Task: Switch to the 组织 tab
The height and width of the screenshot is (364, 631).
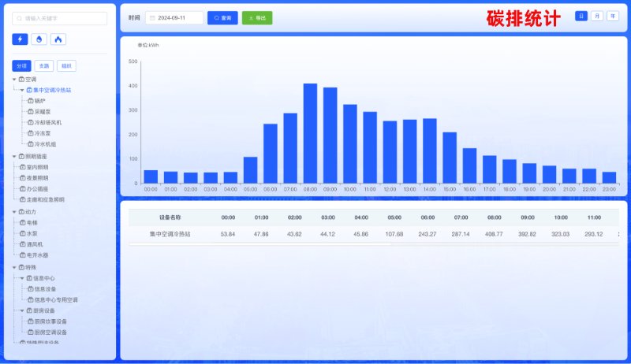Action: [x=66, y=66]
